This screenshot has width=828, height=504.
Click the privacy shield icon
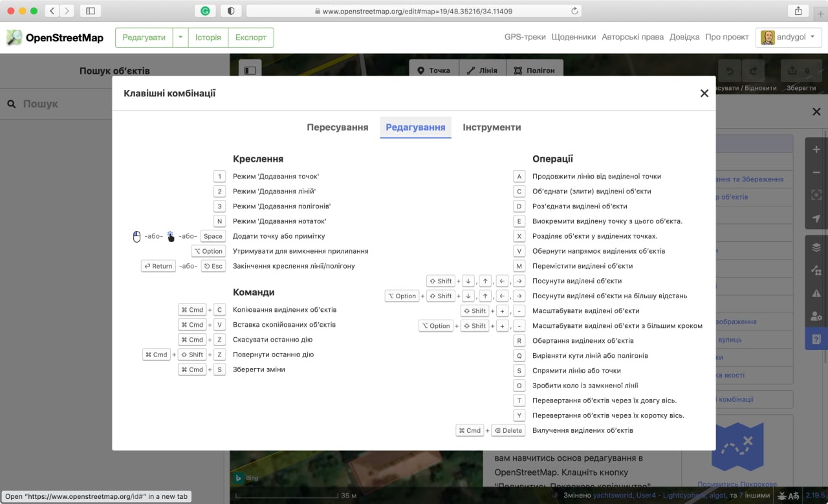231,11
